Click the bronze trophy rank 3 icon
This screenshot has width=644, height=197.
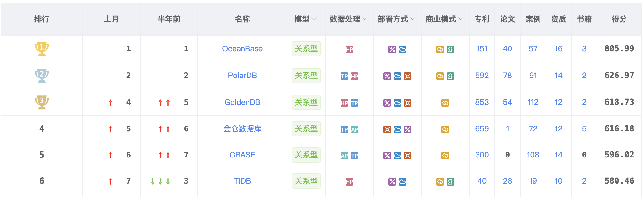[42, 102]
